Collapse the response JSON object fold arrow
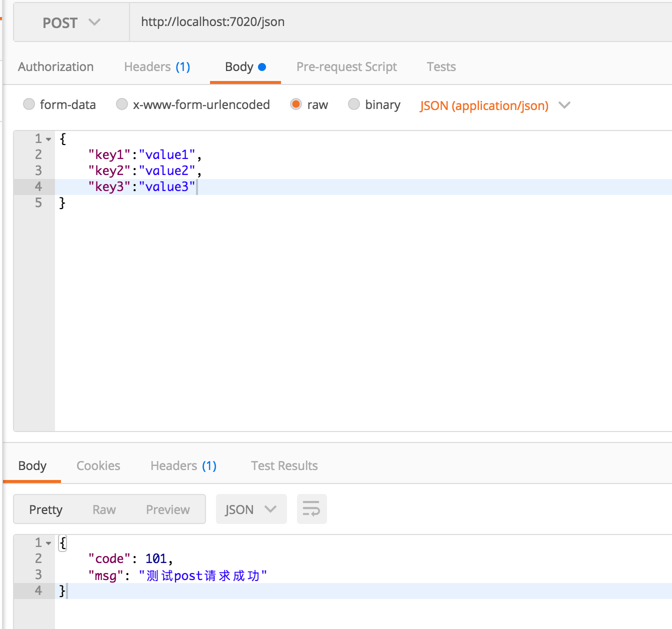 [48, 543]
